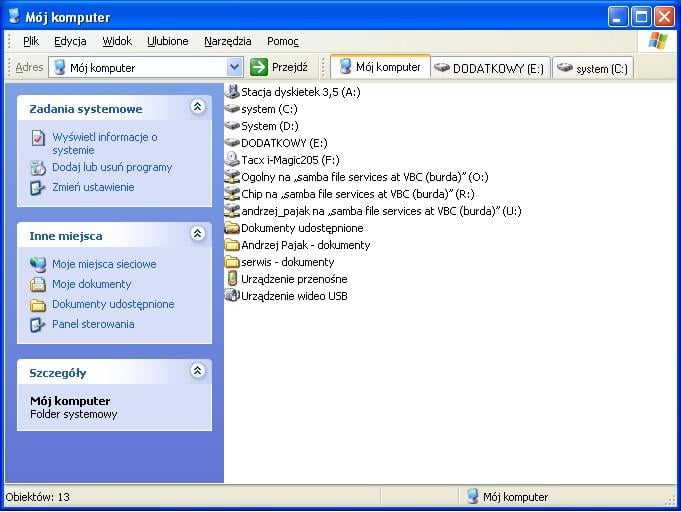Select the Ogolny network drive (O:) icon
This screenshot has height=512, width=681.
click(232, 177)
